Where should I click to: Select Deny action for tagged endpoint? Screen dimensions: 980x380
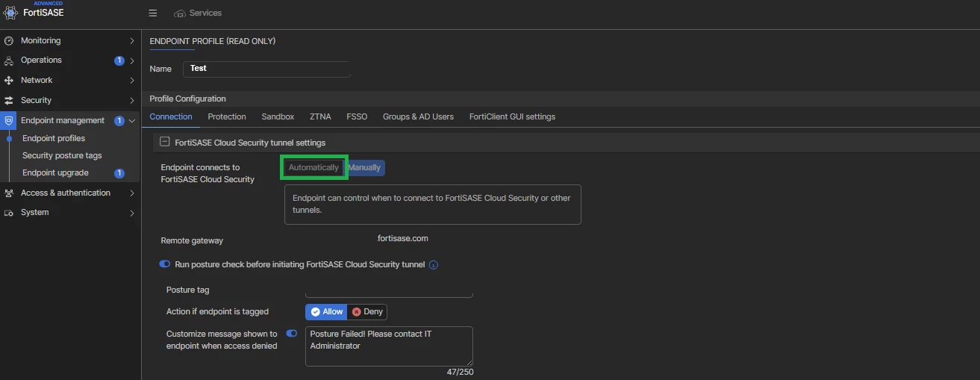tap(367, 312)
